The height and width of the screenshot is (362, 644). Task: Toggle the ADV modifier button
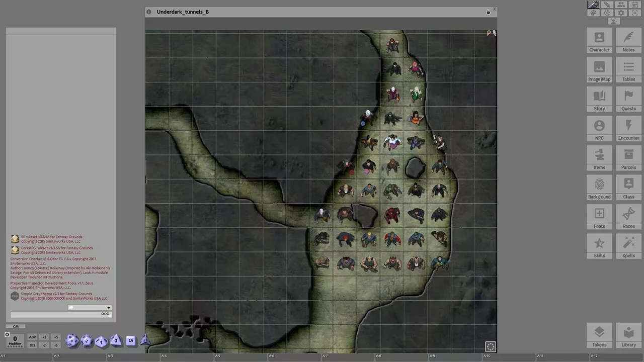(32, 337)
